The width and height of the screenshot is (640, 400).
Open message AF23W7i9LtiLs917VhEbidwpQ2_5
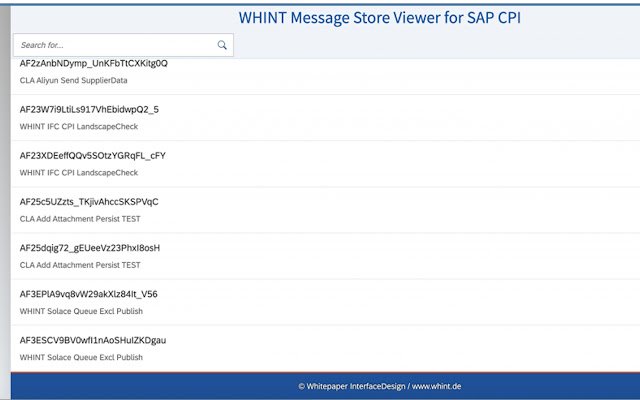[x=89, y=109]
